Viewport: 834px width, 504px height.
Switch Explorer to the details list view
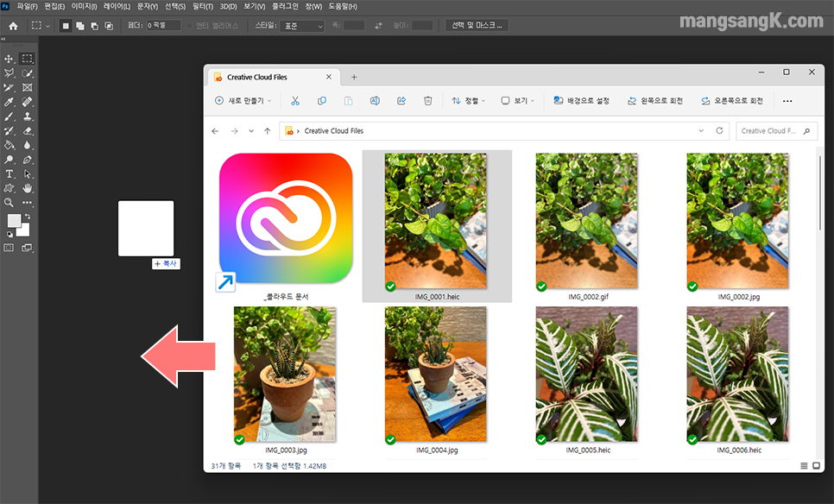(804, 466)
